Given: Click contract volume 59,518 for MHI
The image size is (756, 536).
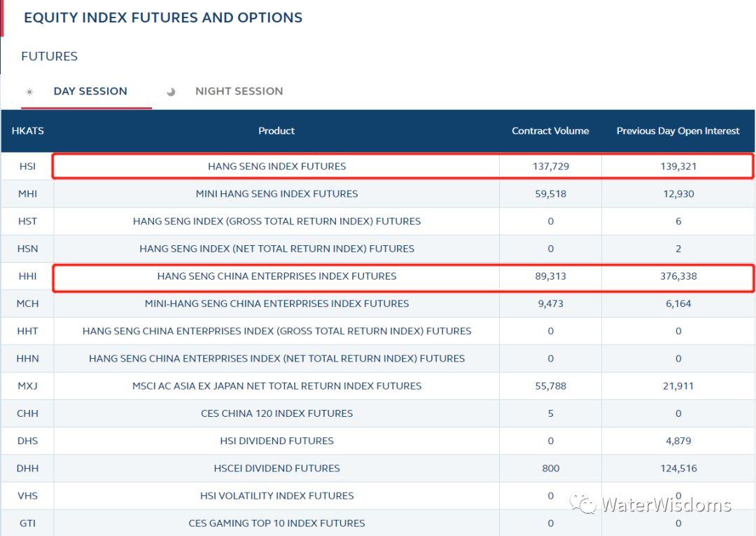Looking at the screenshot, I should click(x=551, y=194).
